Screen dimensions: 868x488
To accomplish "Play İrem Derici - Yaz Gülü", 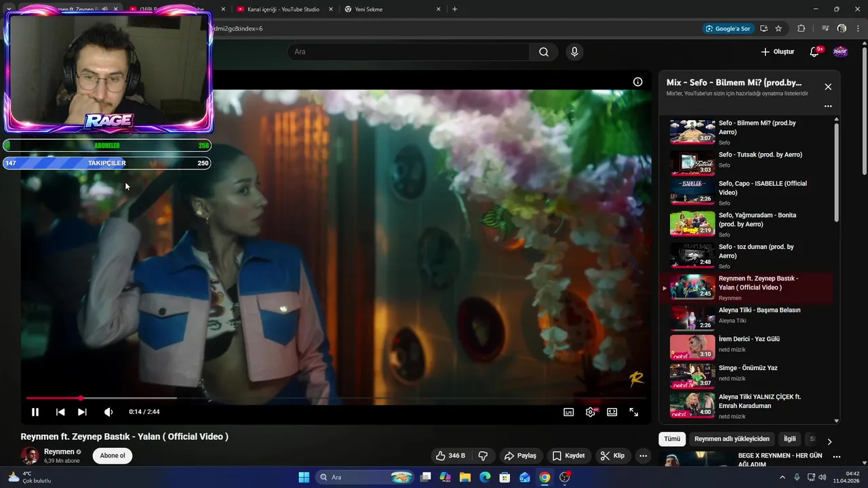I will 746,347.
